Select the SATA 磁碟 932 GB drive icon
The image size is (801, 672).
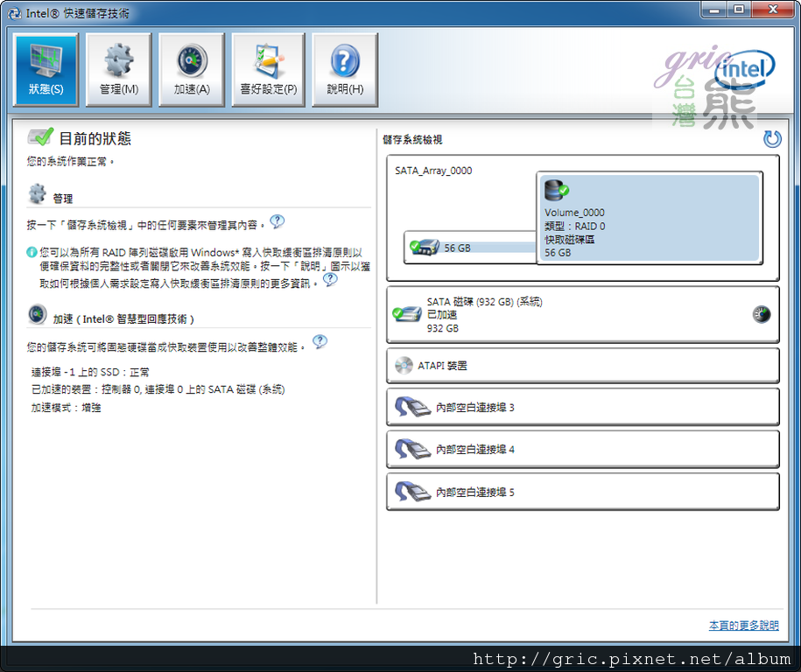pyautogui.click(x=407, y=314)
